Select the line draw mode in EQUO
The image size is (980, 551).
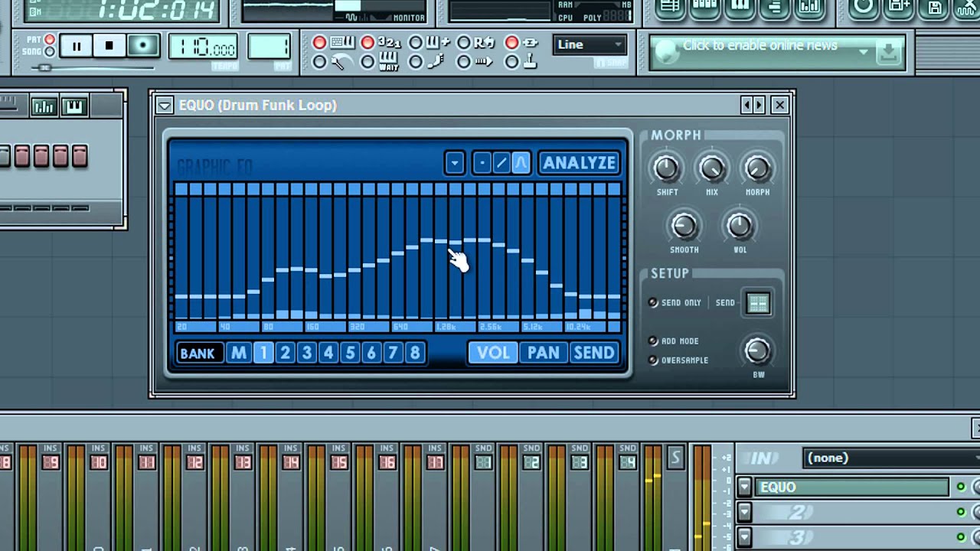click(501, 163)
